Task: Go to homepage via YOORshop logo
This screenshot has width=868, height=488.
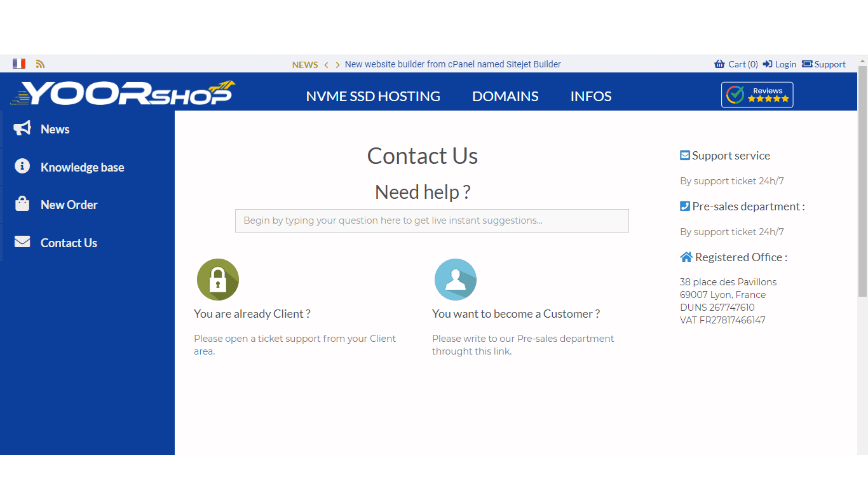Action: pos(122,93)
